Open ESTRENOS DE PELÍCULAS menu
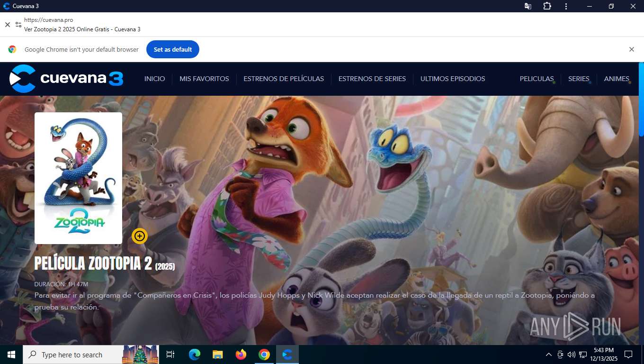The image size is (644, 364). [x=284, y=79]
